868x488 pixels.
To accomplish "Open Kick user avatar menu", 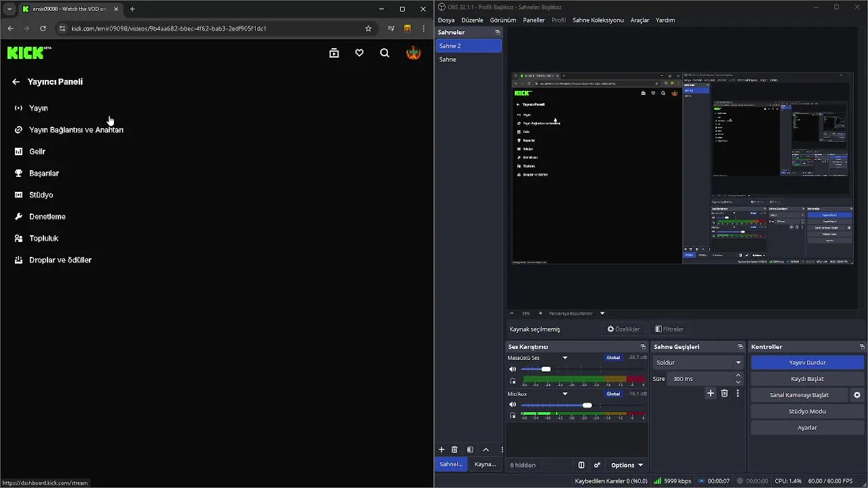I will pyautogui.click(x=413, y=53).
